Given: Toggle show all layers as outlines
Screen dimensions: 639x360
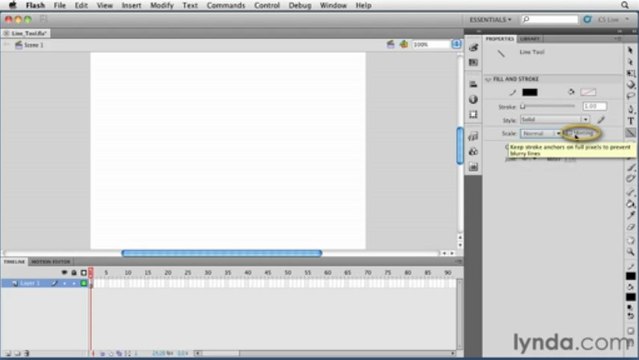Looking at the screenshot, I should [84, 272].
